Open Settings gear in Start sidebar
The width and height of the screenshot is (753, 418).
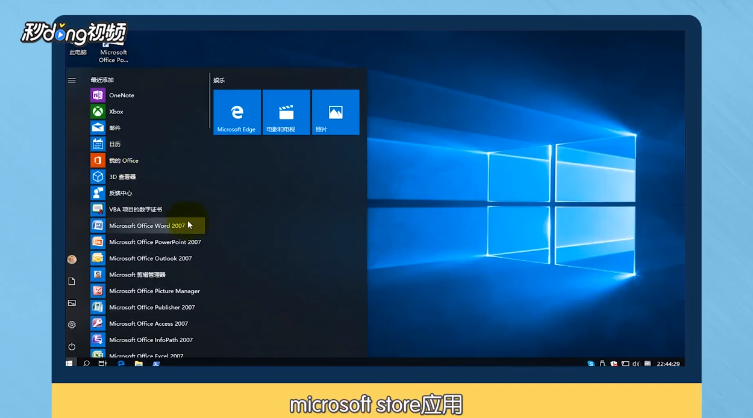[72, 325]
